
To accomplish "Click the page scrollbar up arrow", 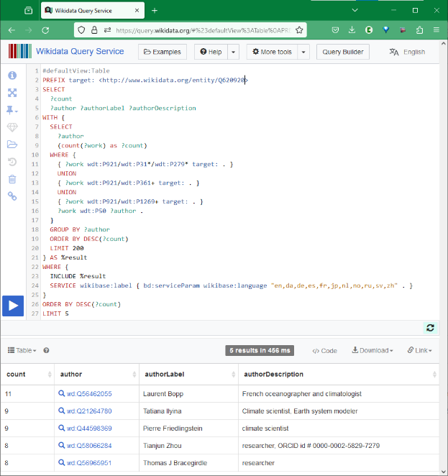I will (444, 44).
